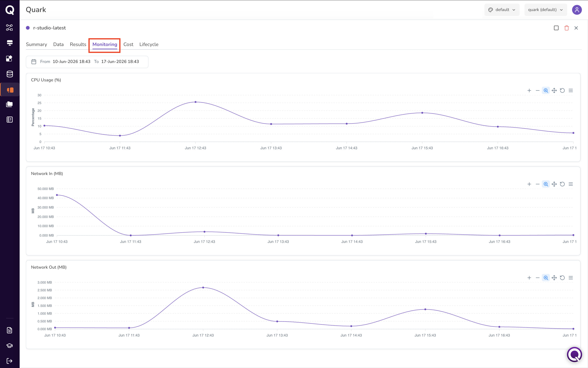
Task: Open the documentation page icon in the sidebar
Action: coord(9,330)
